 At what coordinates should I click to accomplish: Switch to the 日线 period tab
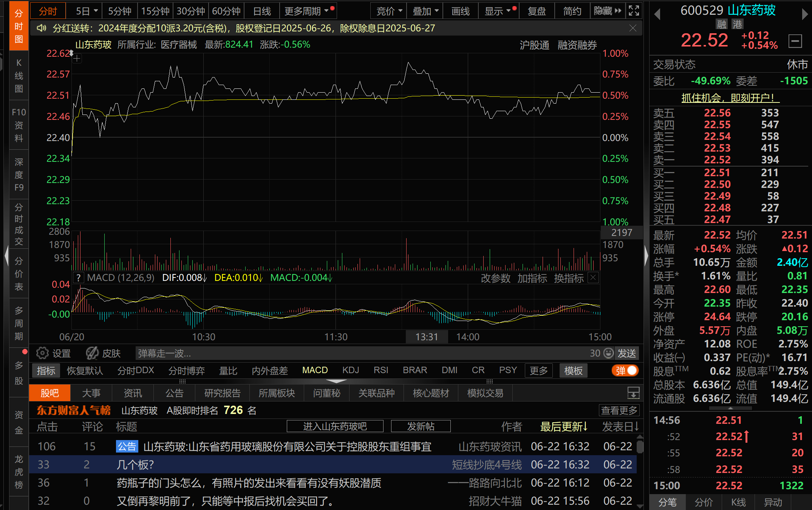[262, 11]
